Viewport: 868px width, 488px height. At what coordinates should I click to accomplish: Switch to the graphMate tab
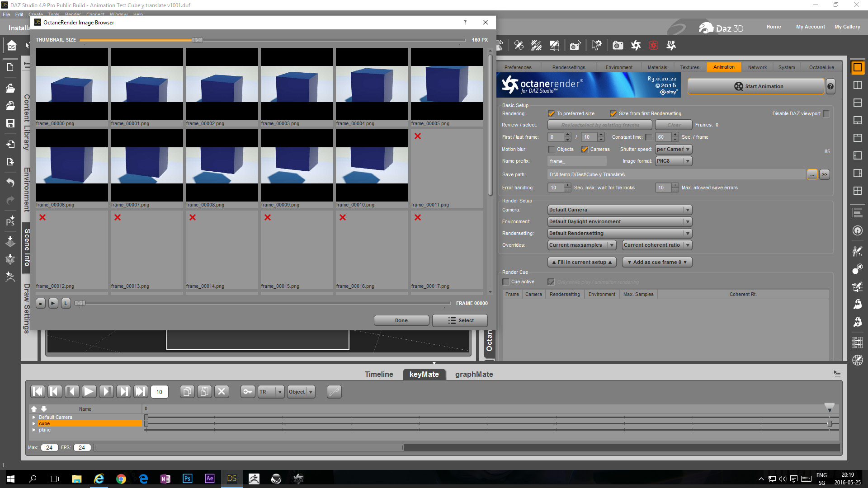point(474,374)
